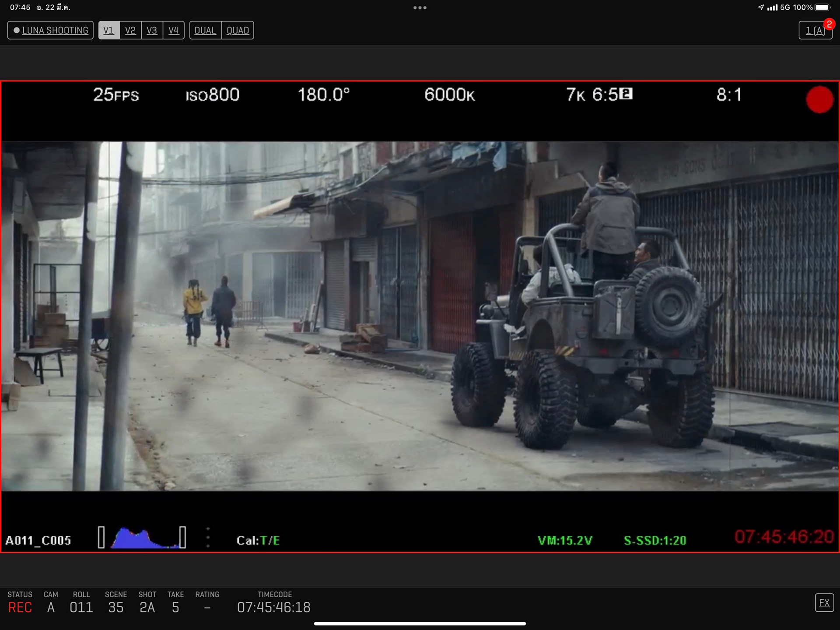This screenshot has width=840, height=630.
Task: Switch to DUAL view layout
Action: tap(205, 30)
